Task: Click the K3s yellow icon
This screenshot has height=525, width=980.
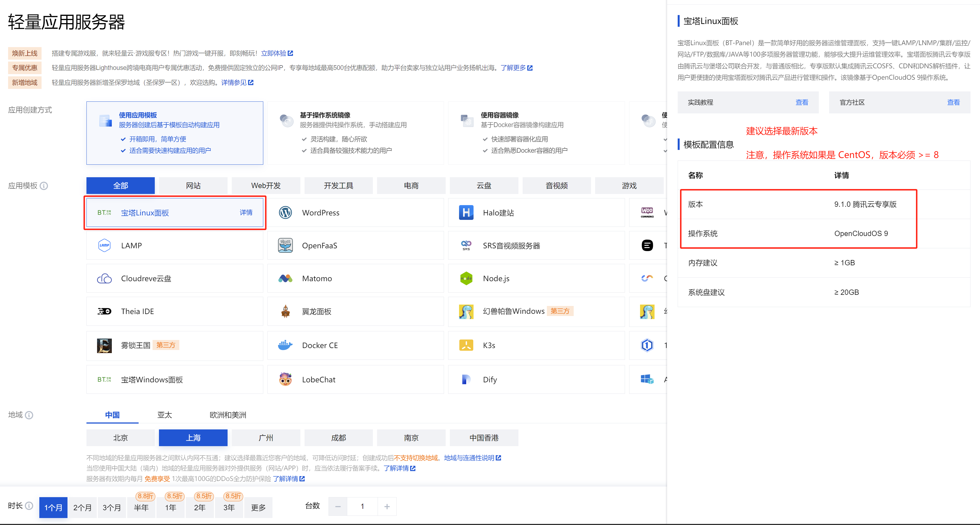Action: click(x=466, y=345)
